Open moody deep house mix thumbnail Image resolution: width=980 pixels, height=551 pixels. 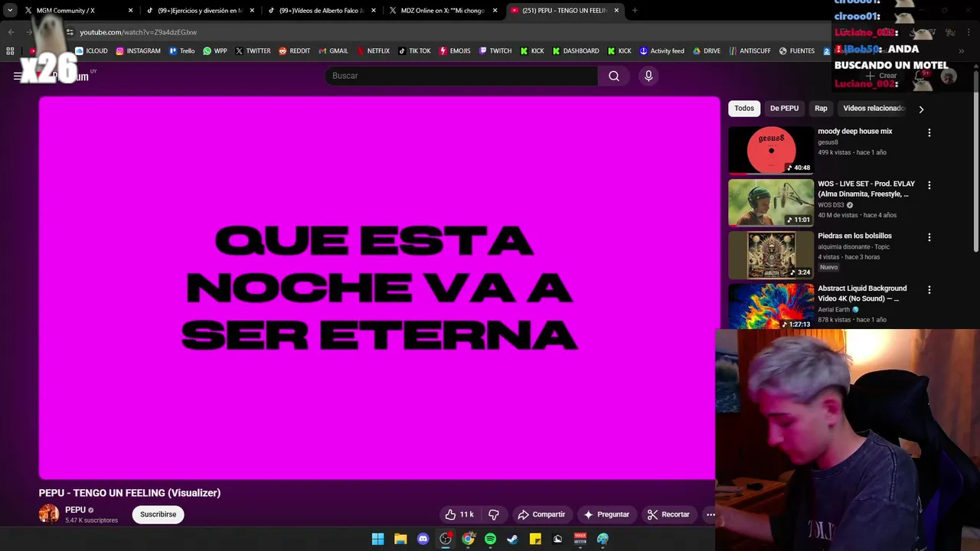(771, 150)
